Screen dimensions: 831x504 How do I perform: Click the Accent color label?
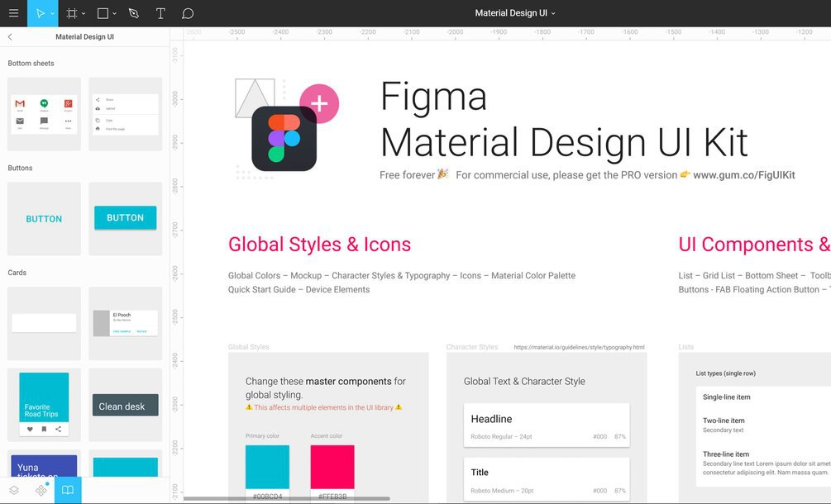pos(327,436)
